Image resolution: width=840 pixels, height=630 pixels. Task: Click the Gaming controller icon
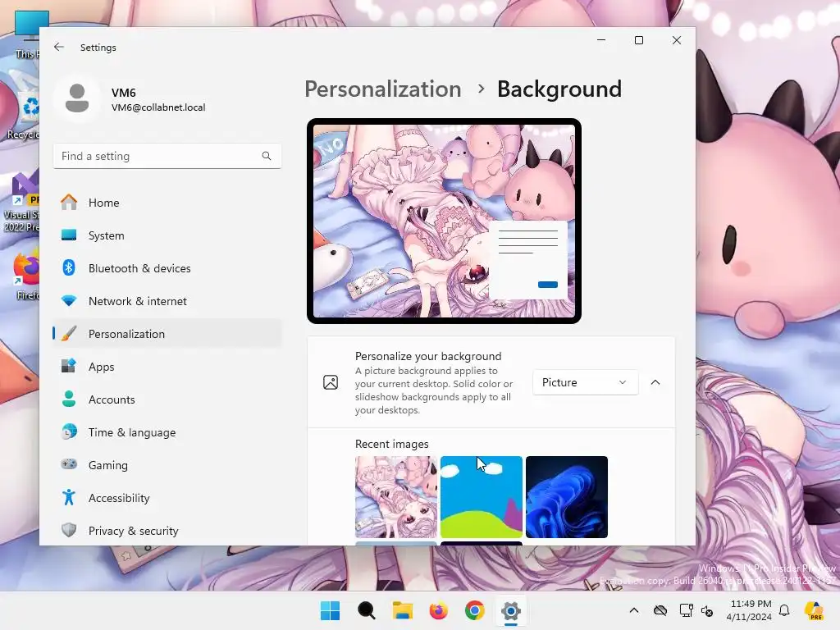[x=69, y=464]
